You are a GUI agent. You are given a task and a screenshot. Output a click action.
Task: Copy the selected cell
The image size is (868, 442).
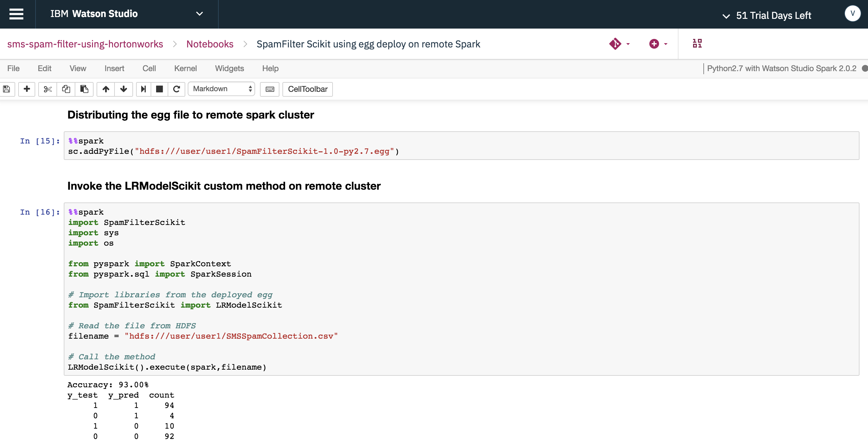click(66, 89)
